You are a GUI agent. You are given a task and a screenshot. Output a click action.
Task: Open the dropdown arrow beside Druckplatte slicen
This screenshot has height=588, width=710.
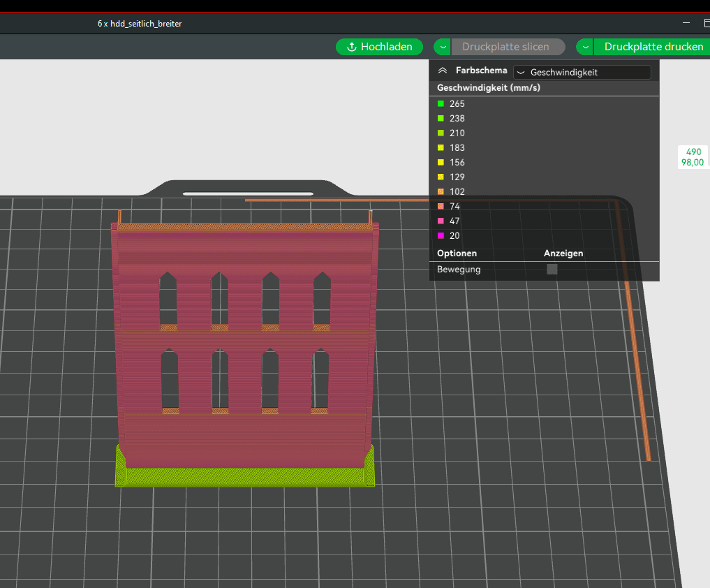coord(443,47)
